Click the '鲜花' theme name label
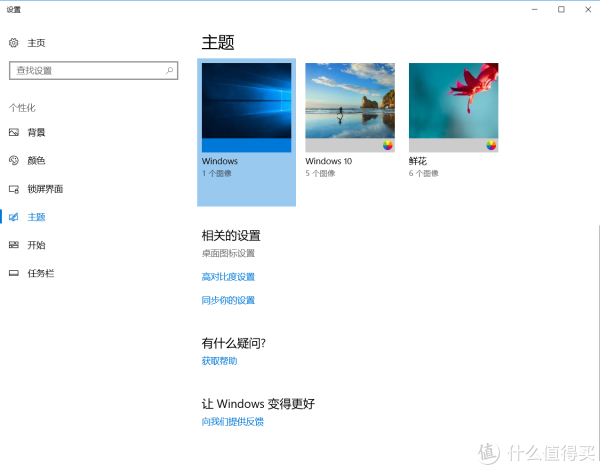 [418, 161]
